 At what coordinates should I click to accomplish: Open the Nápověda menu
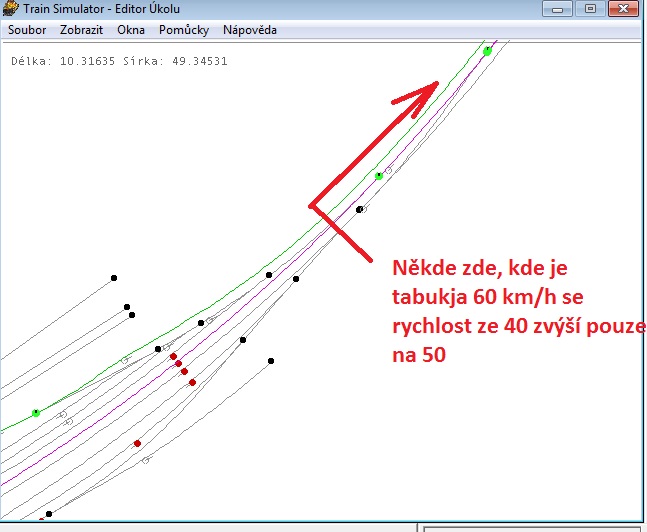point(250,30)
